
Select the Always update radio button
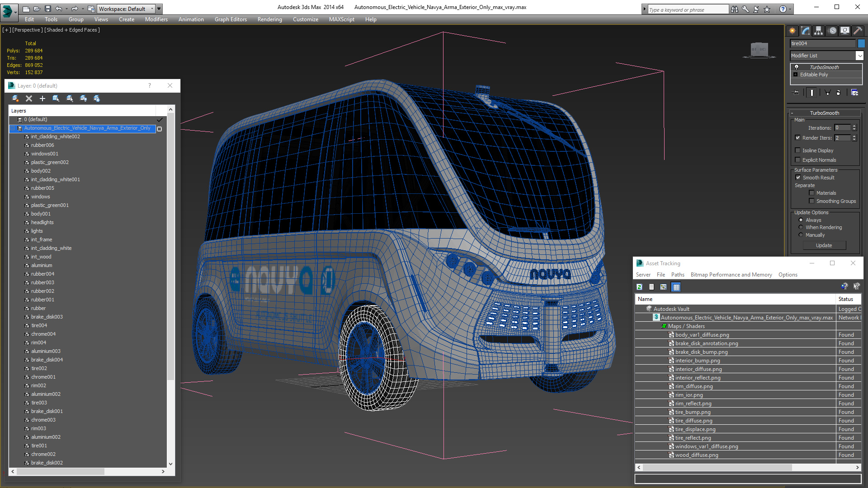801,220
